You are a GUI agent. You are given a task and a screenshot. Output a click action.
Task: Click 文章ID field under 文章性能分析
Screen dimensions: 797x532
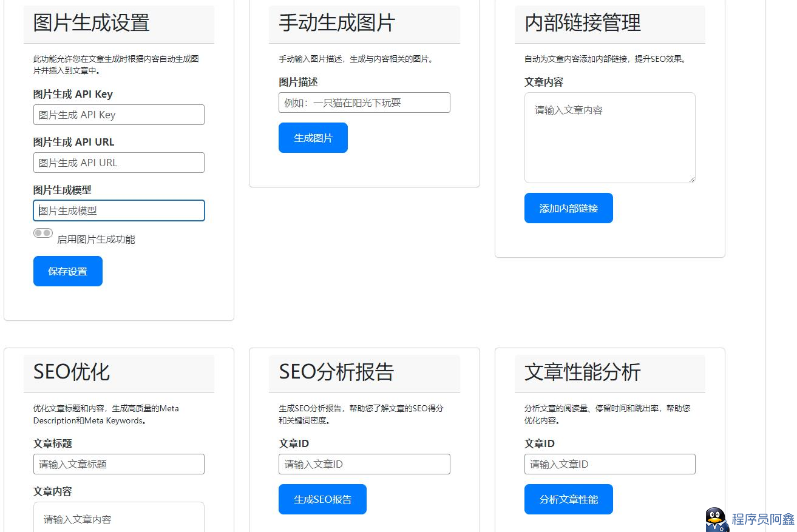click(x=610, y=464)
